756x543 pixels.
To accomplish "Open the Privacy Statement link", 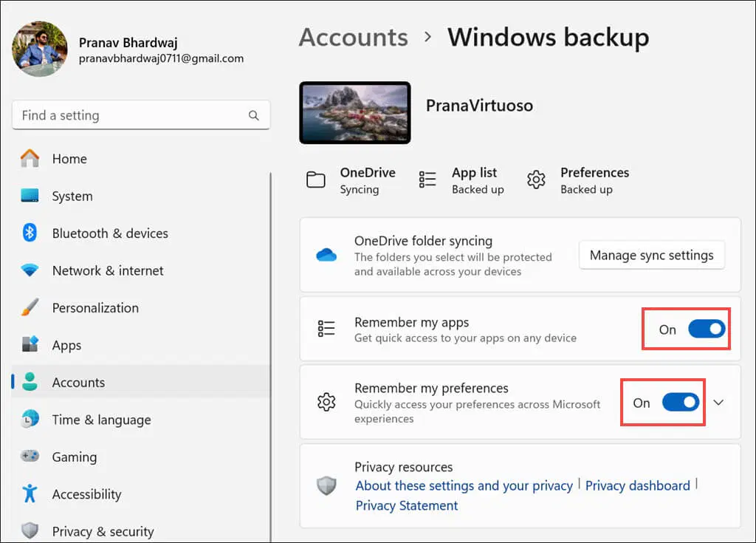I will (x=407, y=505).
